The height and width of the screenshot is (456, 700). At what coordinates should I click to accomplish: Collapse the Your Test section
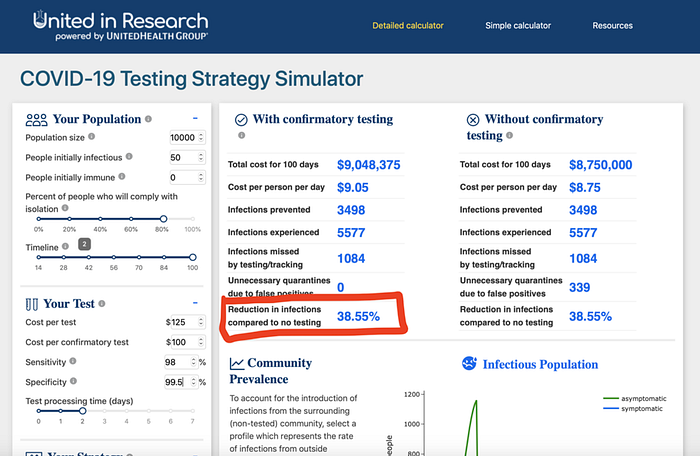tap(195, 303)
